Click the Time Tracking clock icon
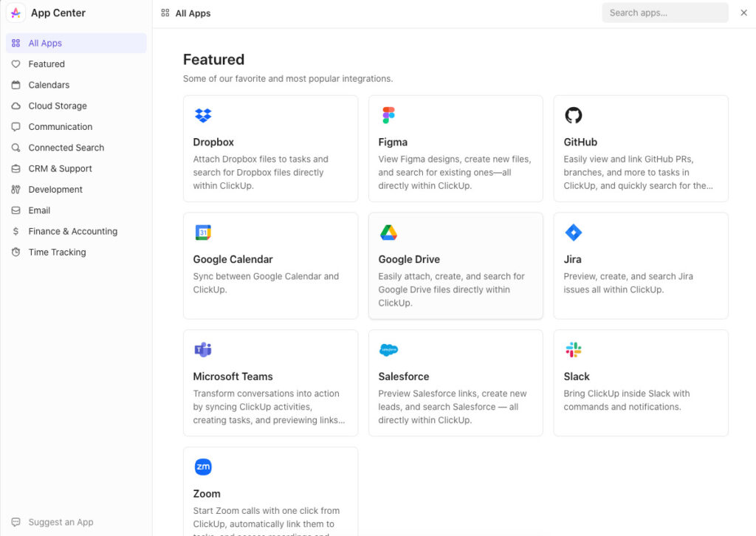 pos(16,252)
